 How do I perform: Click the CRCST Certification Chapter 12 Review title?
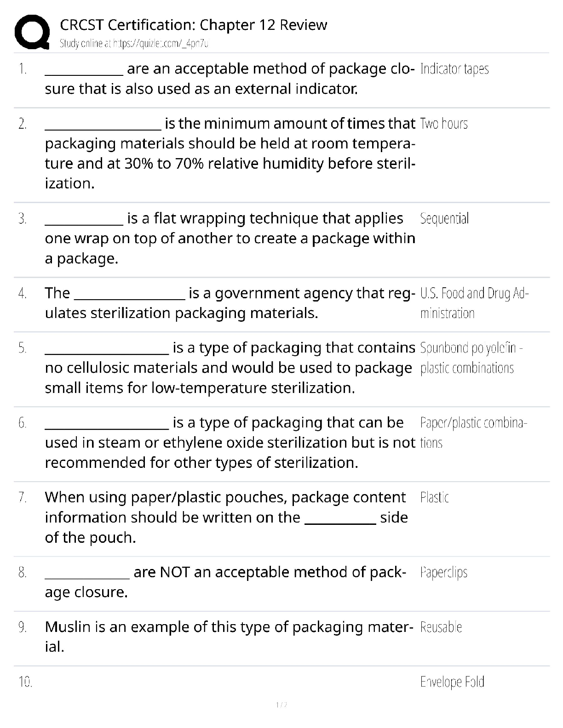pyautogui.click(x=193, y=25)
